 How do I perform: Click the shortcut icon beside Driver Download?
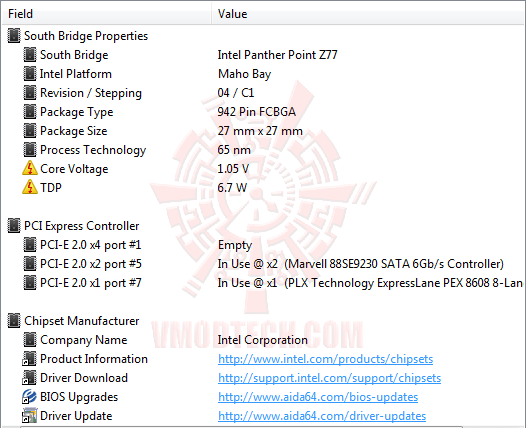pyautogui.click(x=29, y=378)
